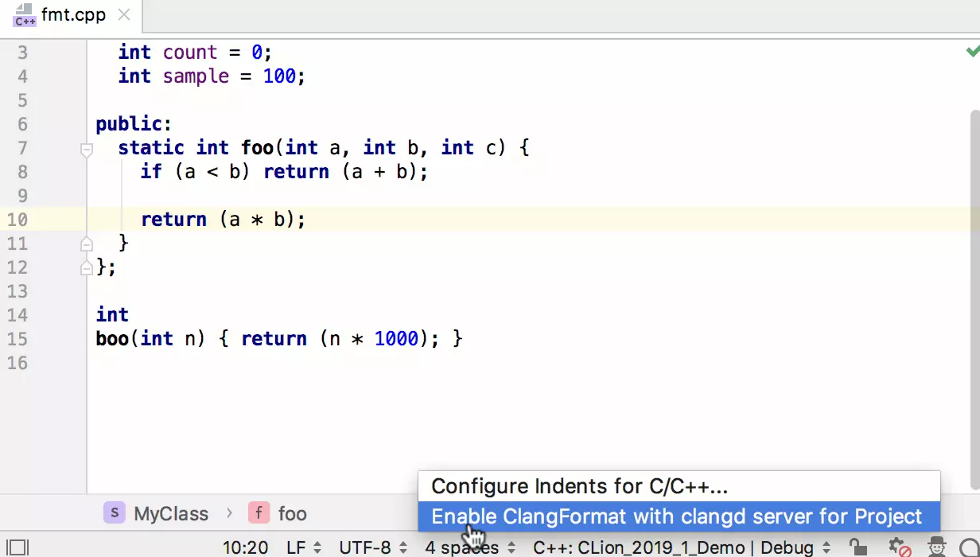Open the UTF-8 encoding dropdown
This screenshot has width=980, height=557.
coord(373,547)
